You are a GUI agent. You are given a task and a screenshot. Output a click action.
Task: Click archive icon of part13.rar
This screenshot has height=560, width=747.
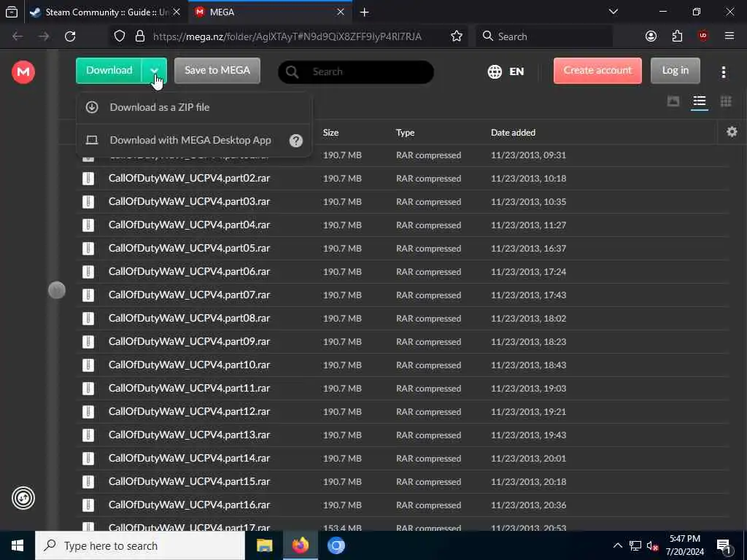88,435
